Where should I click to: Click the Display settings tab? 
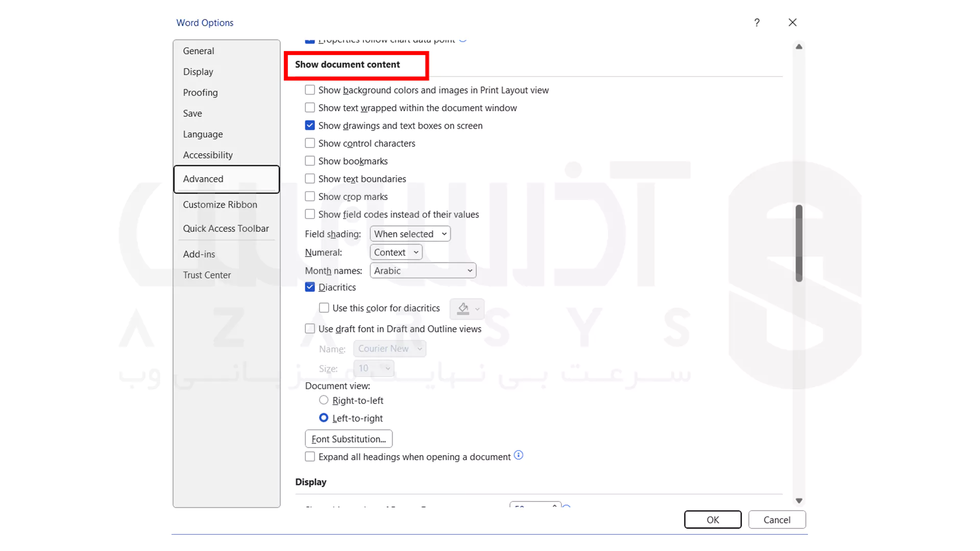(198, 71)
